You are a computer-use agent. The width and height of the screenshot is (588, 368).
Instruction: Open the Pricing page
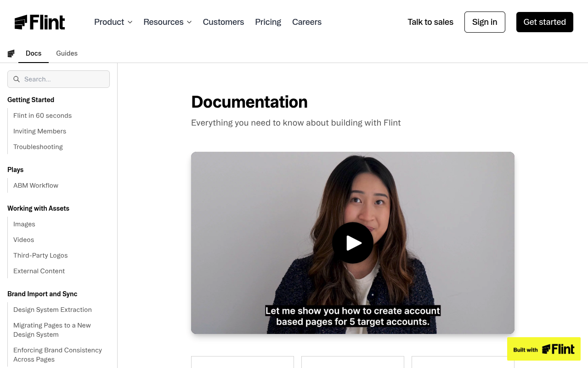(x=268, y=22)
